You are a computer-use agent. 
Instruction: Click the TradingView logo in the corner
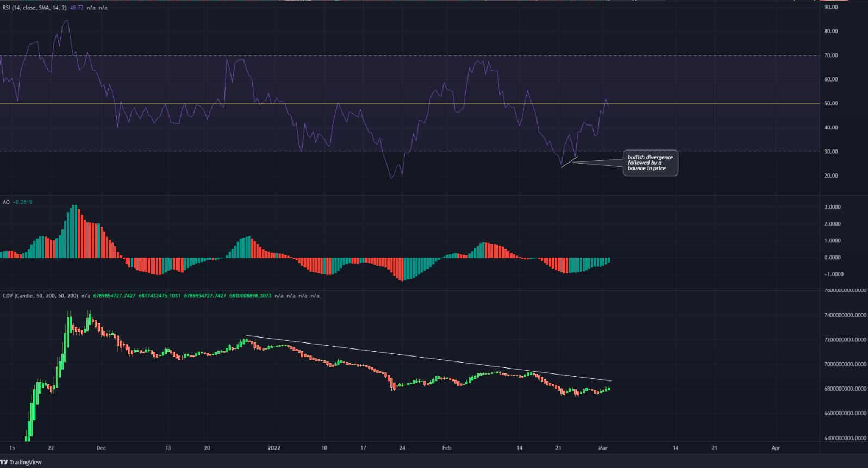coord(21,462)
